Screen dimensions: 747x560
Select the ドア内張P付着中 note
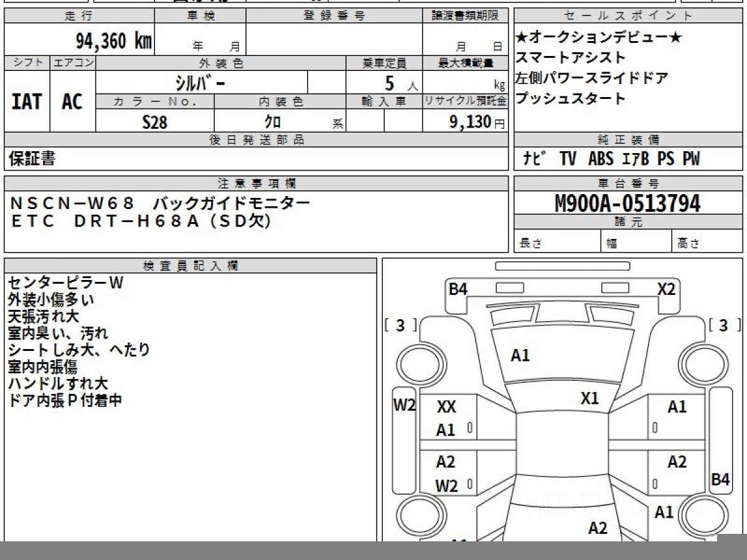click(x=65, y=400)
